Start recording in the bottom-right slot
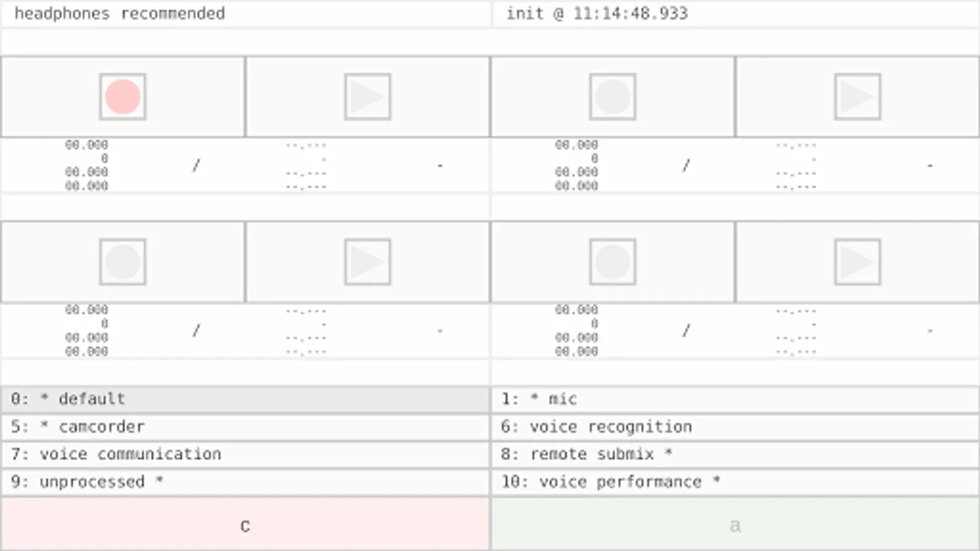The image size is (980, 551). [612, 261]
